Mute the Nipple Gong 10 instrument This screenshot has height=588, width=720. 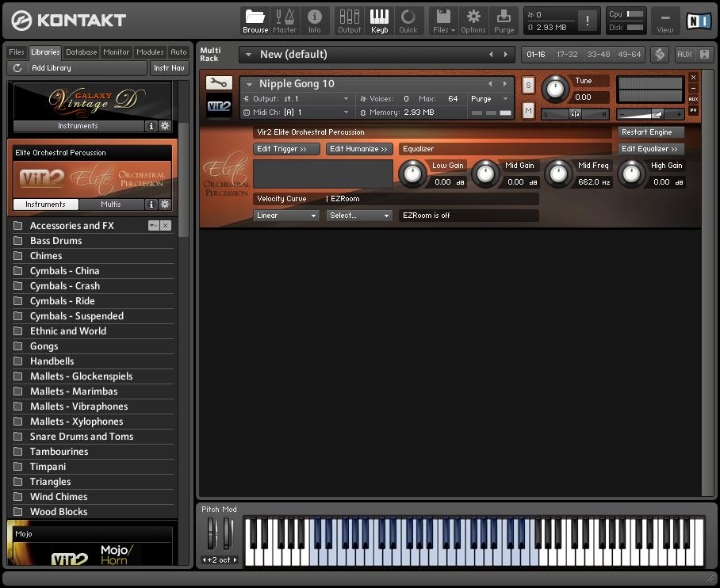click(528, 110)
